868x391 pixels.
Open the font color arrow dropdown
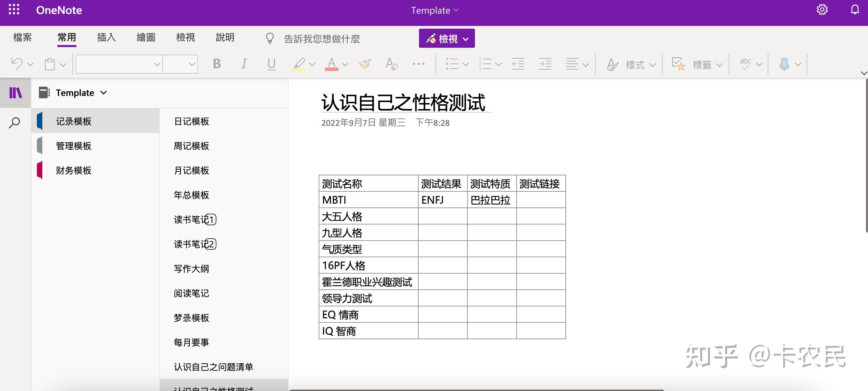(345, 64)
